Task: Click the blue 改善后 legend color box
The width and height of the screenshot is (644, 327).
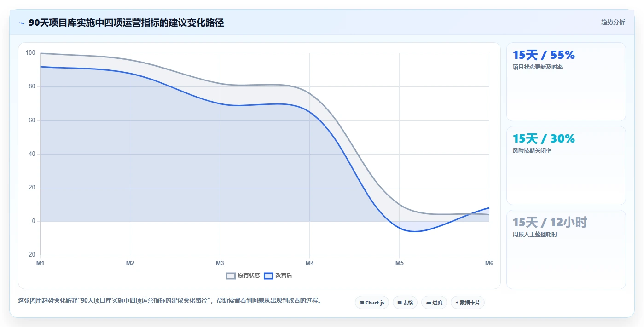Action: (x=269, y=275)
